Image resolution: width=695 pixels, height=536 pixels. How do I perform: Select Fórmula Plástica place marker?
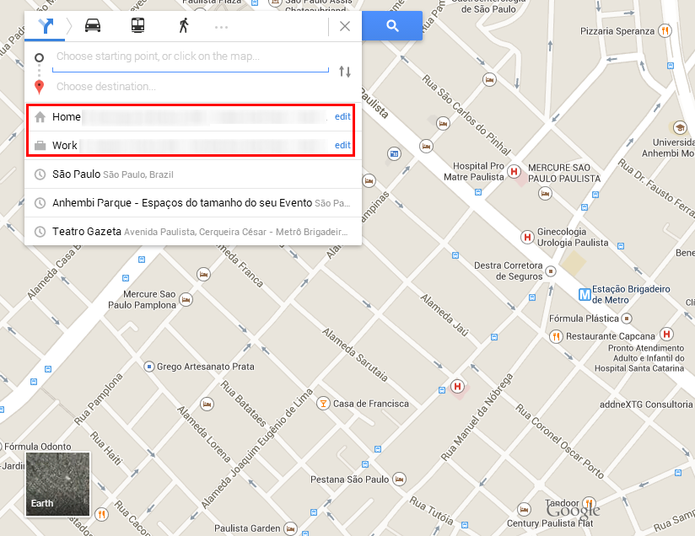coord(626,318)
